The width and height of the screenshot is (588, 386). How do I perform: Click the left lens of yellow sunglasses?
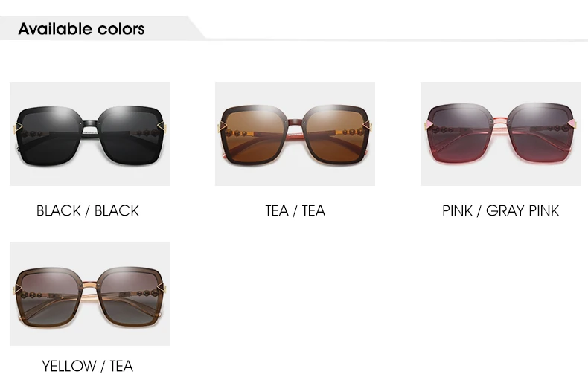click(48, 297)
